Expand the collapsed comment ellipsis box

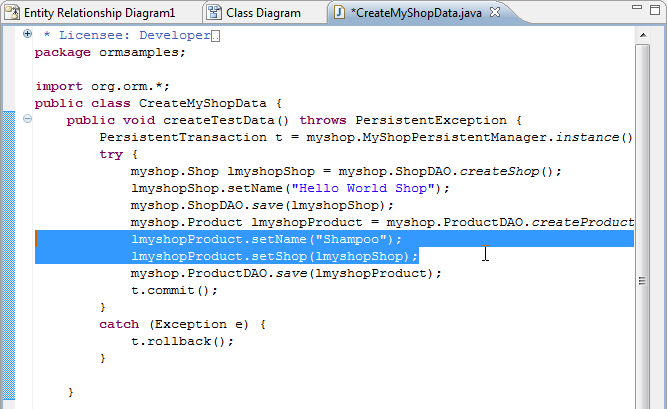[216, 36]
